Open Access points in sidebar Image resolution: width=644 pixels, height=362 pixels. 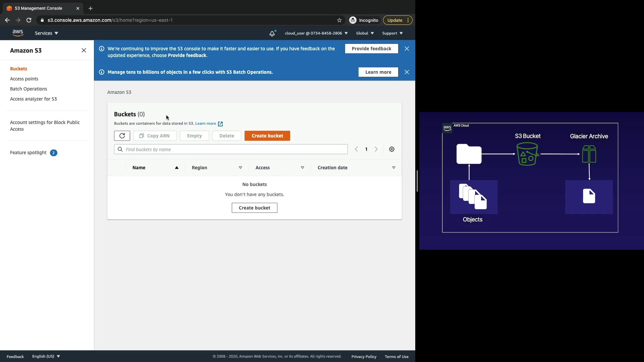(x=24, y=79)
